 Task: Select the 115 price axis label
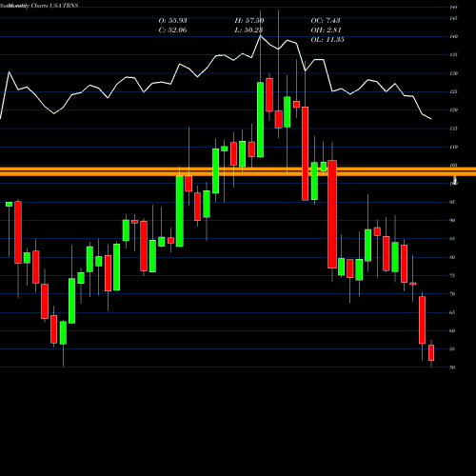pos(453,129)
